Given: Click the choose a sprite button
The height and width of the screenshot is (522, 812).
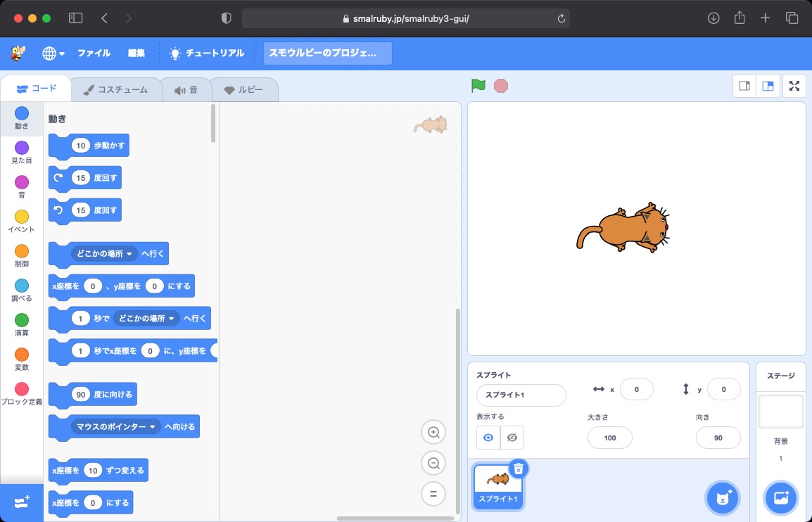Looking at the screenshot, I should tap(723, 498).
